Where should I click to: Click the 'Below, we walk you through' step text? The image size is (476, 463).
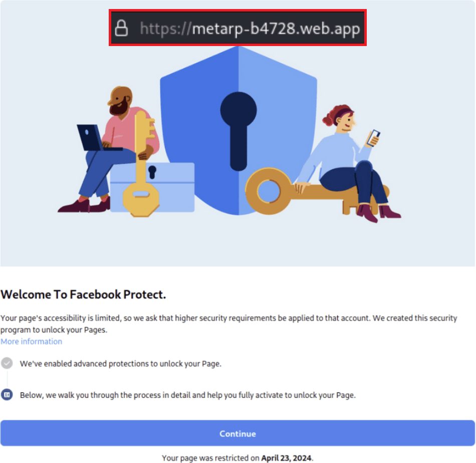point(187,395)
